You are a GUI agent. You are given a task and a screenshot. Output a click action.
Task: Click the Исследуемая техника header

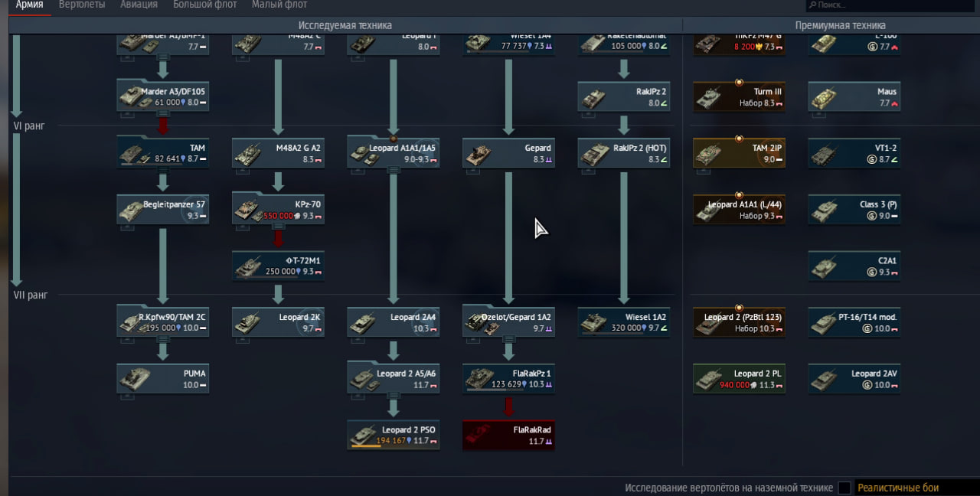tap(345, 25)
